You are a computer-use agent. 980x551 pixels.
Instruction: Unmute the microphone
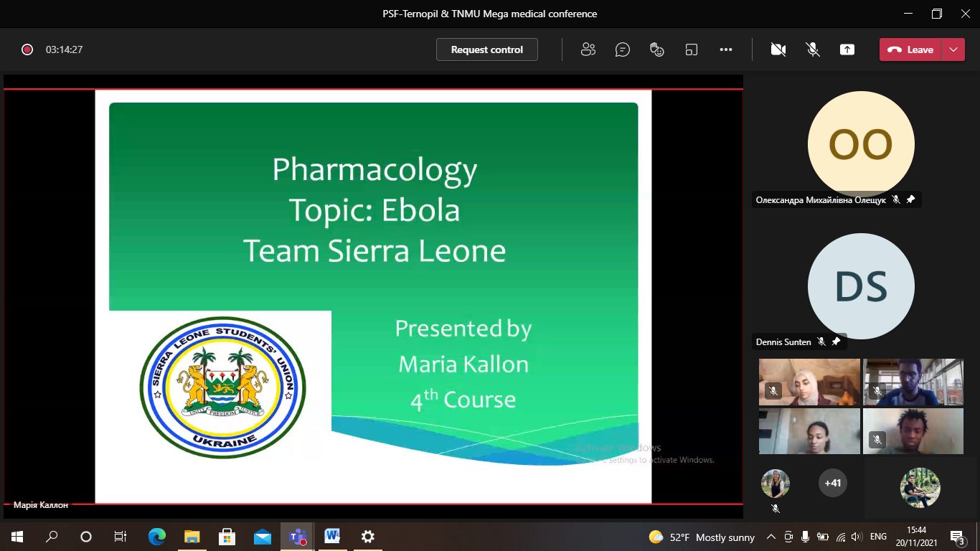(x=812, y=50)
